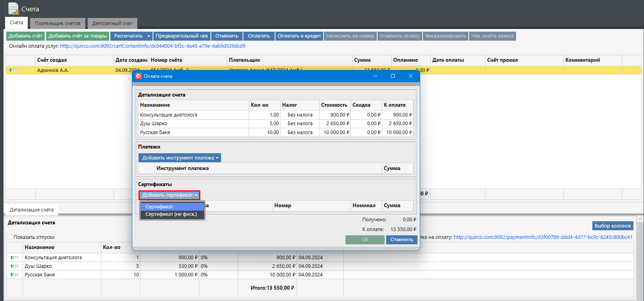Click status icon beside Русская баня in bottom table
This screenshot has height=301, width=644.
14,275
